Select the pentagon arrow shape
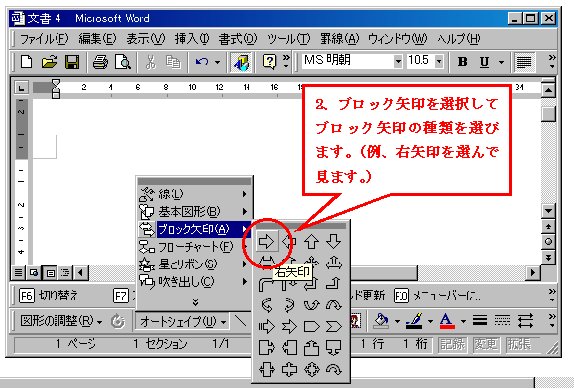The height and width of the screenshot is (389, 574). tap(311, 326)
